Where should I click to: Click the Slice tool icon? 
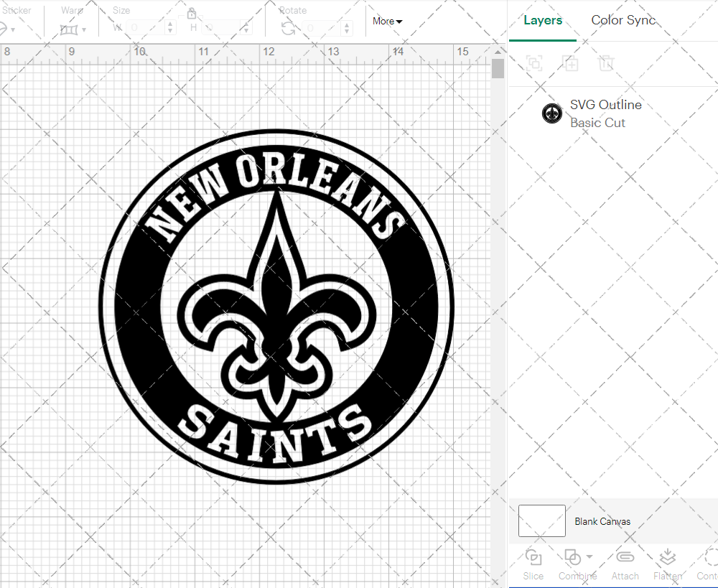click(533, 557)
